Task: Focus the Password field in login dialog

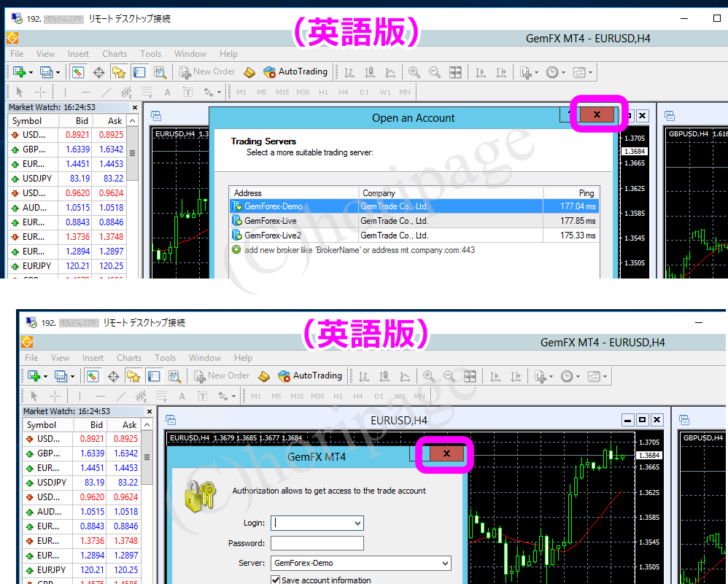Action: point(317,543)
